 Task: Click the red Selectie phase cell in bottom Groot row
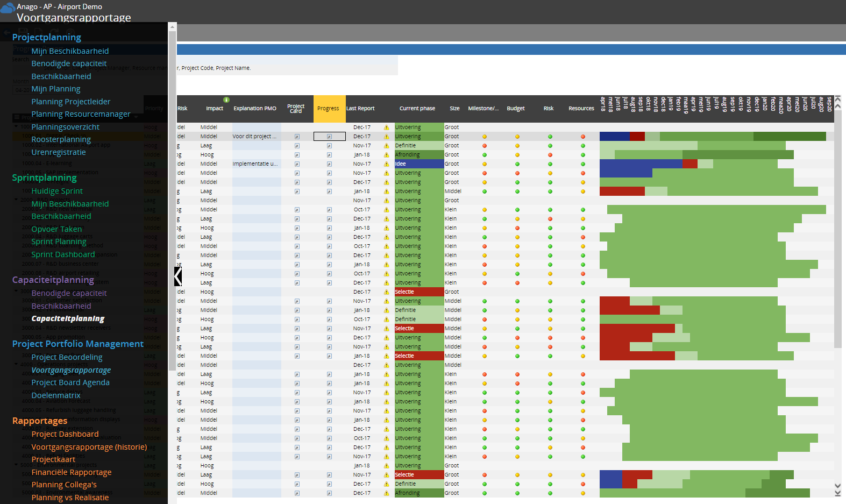pyautogui.click(x=418, y=475)
